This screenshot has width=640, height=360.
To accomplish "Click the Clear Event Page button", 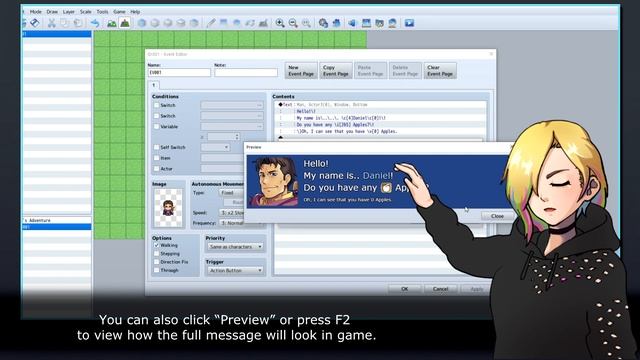I will pyautogui.click(x=440, y=71).
